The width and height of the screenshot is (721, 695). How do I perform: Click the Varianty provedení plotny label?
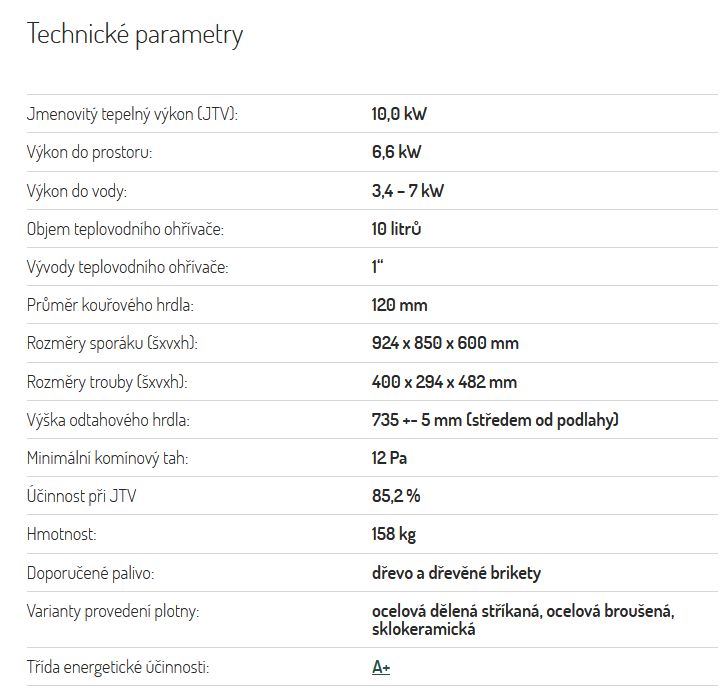(x=113, y=612)
